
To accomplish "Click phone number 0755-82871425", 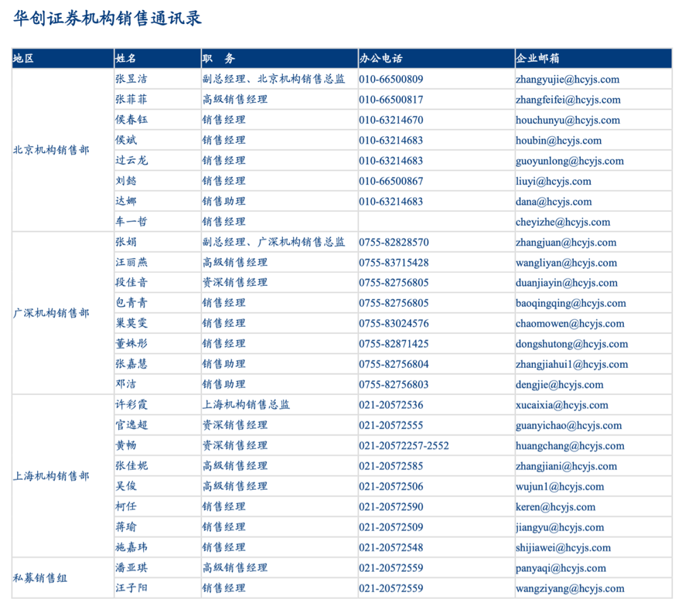I will point(394,345).
